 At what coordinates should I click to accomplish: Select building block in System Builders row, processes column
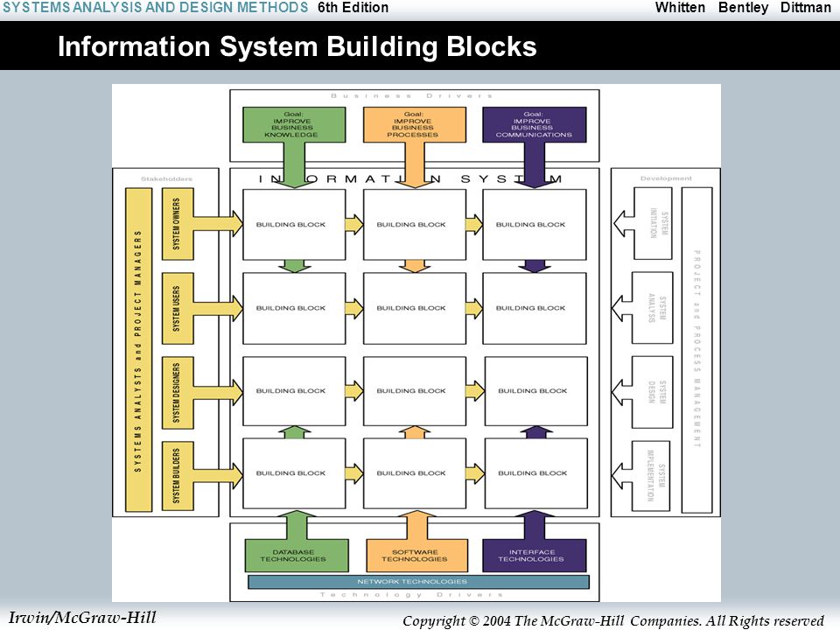tap(415, 473)
